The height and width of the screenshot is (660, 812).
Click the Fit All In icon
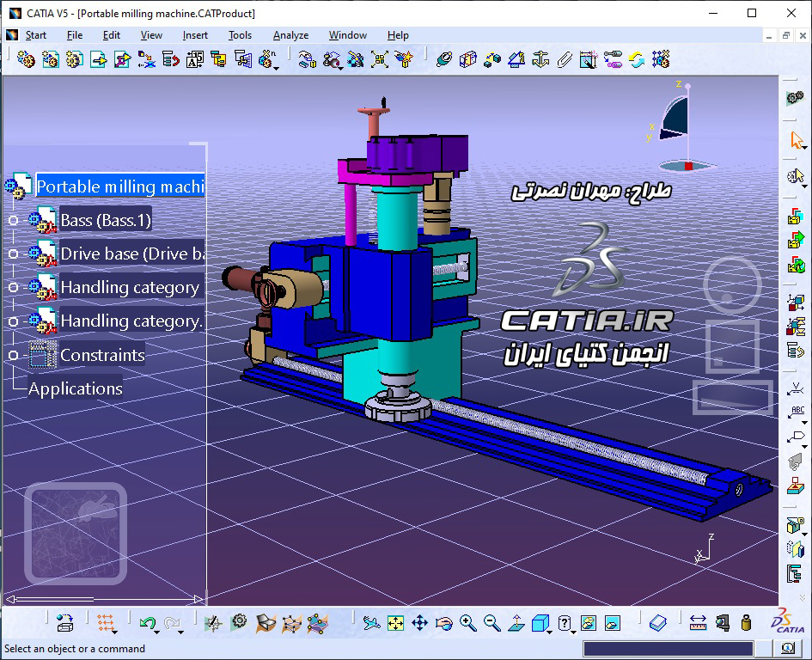pos(394,622)
